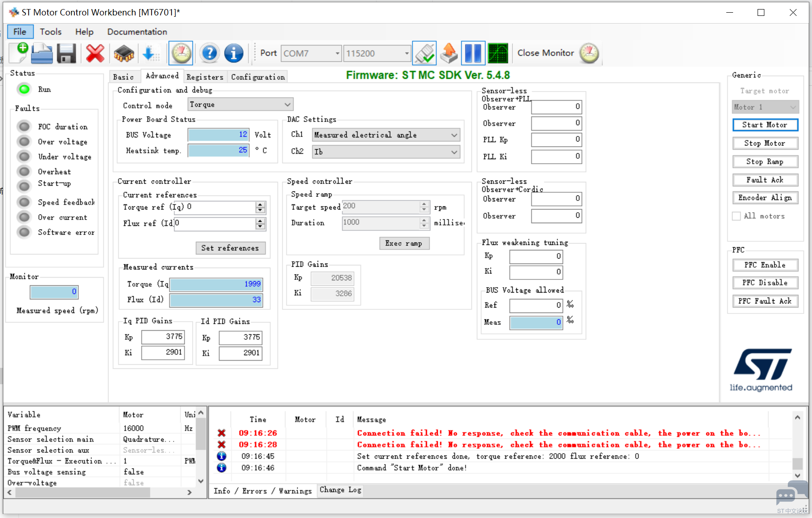This screenshot has width=812, height=518.
Task: Open the Documentation menu
Action: [137, 31]
